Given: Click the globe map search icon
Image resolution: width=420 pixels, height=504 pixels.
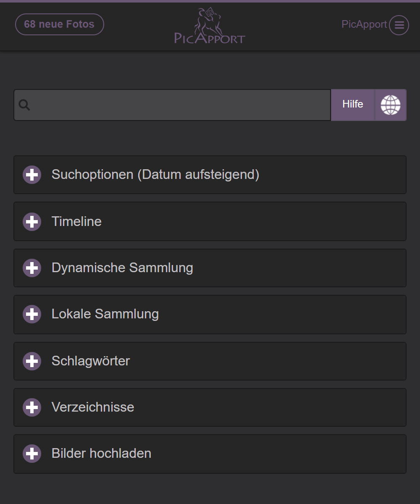Looking at the screenshot, I should pos(391,105).
